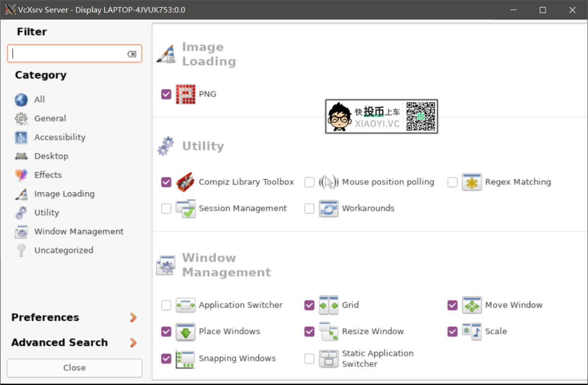Open the Compiz Library Toolbox plugin icon

pos(186,182)
